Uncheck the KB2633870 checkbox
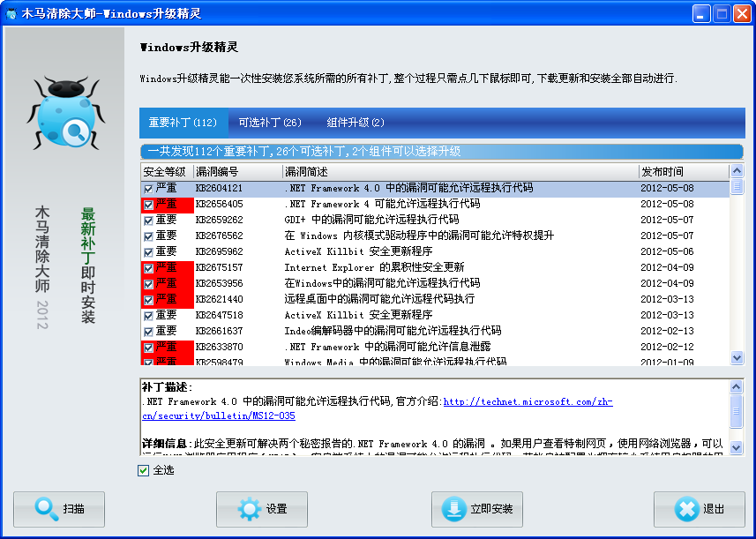 click(x=148, y=348)
